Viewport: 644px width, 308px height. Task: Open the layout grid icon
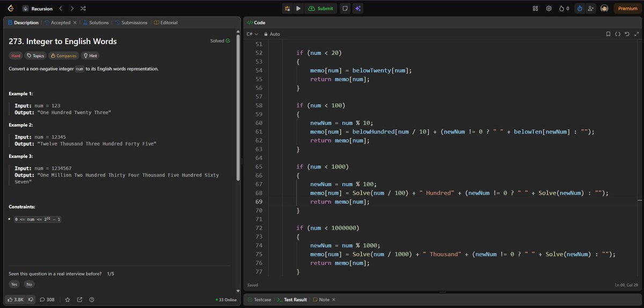tap(535, 9)
